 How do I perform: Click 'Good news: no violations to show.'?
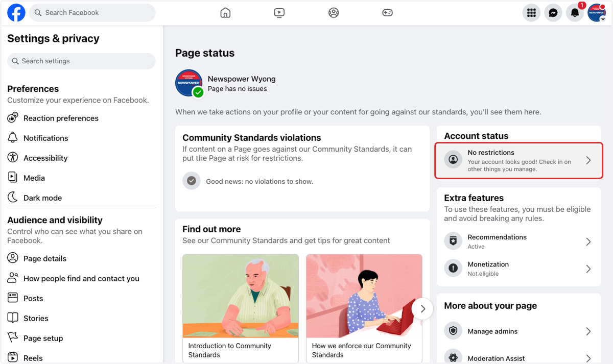tap(260, 181)
